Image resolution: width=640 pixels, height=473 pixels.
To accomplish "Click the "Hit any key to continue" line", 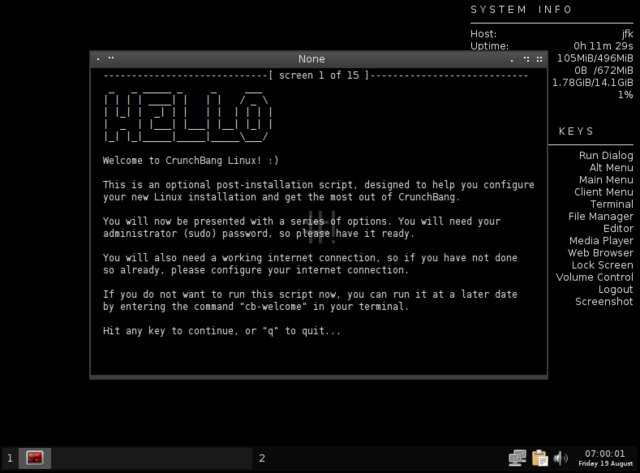I will click(222, 331).
